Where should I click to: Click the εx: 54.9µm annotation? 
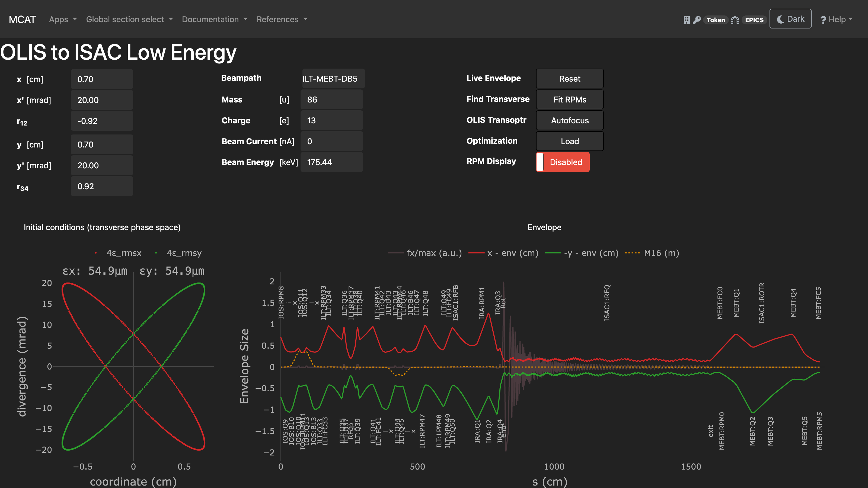point(95,271)
